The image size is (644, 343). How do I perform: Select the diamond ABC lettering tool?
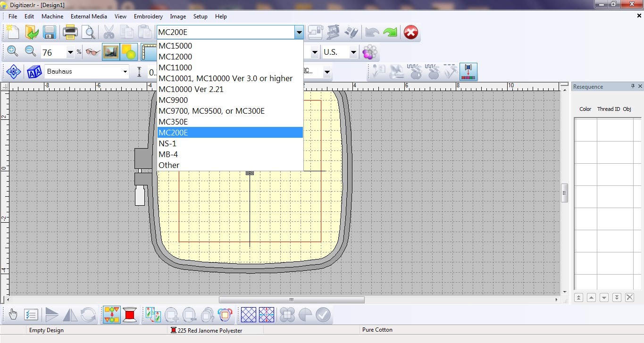(13, 72)
